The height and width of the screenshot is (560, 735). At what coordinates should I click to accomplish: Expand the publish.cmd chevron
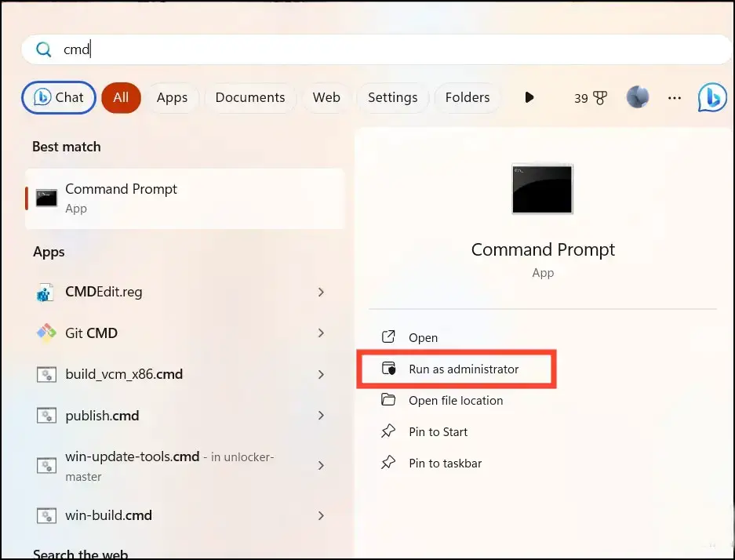pyautogui.click(x=321, y=415)
